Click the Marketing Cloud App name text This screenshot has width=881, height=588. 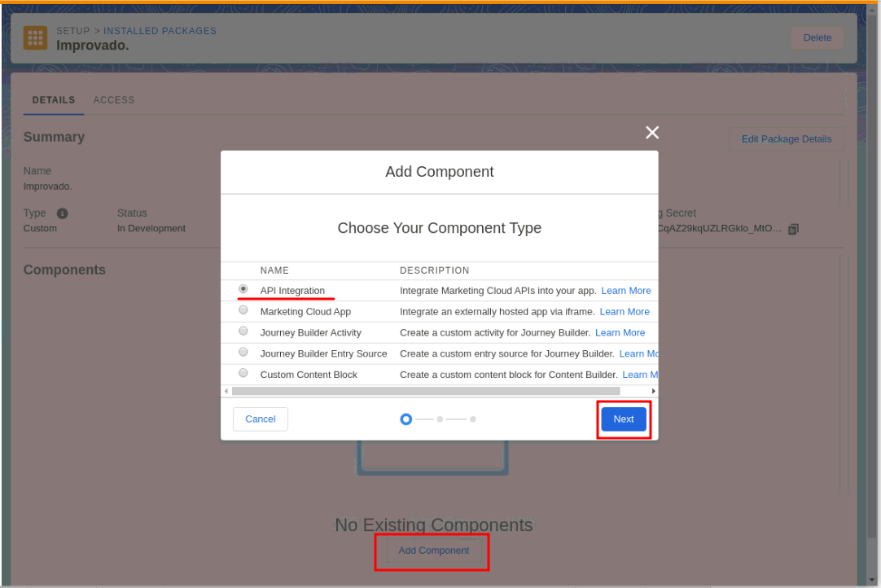click(x=305, y=311)
